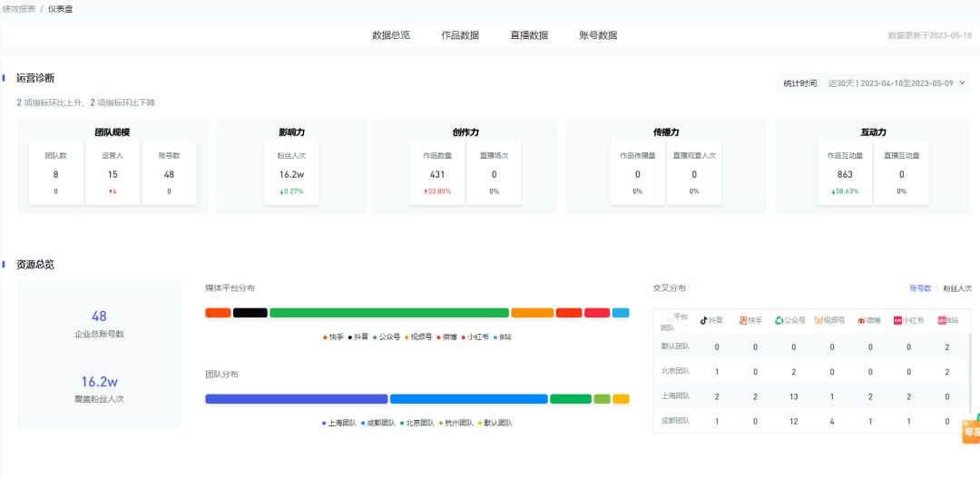Click the black 抖音 segment of platform bar
The height and width of the screenshot is (478, 980).
tap(250, 312)
